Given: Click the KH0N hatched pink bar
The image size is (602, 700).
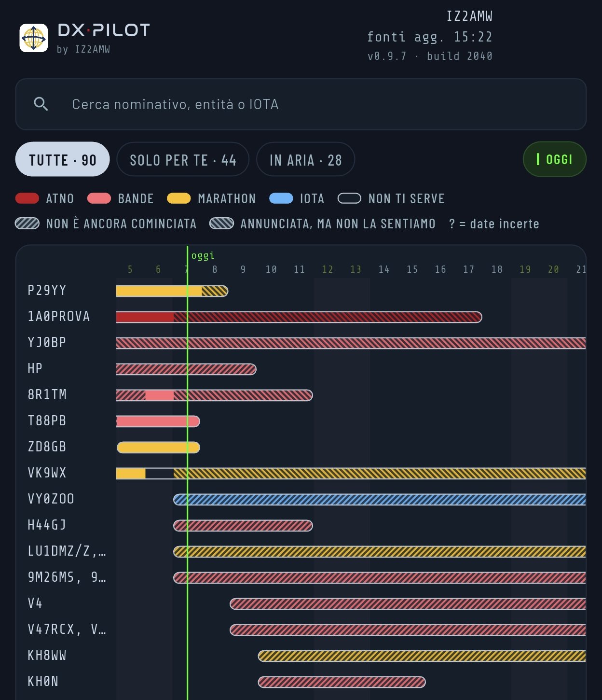Looking at the screenshot, I should tap(342, 682).
